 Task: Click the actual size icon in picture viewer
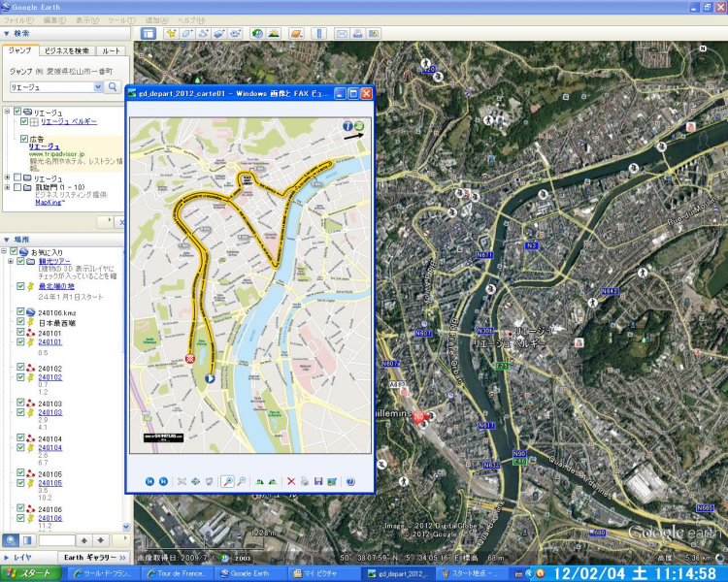point(195,481)
